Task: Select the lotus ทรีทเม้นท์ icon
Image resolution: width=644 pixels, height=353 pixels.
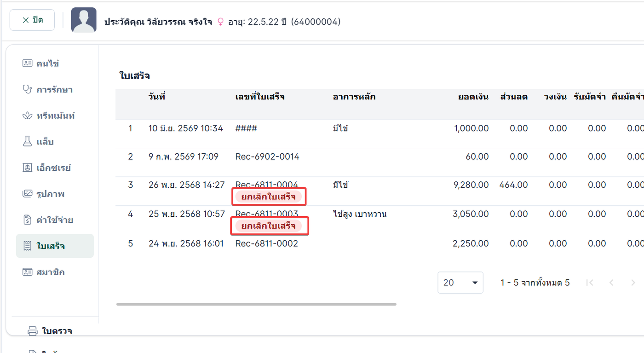Action: coord(27,116)
